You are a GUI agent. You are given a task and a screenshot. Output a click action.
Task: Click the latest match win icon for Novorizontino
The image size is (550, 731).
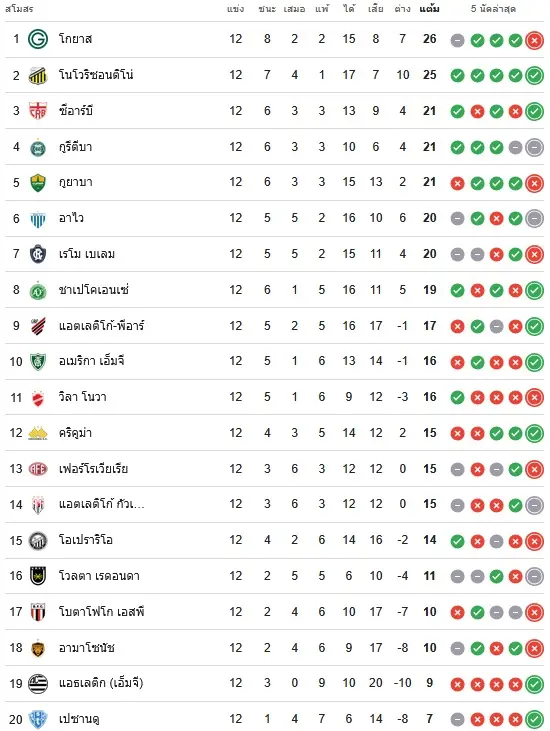coord(534,76)
